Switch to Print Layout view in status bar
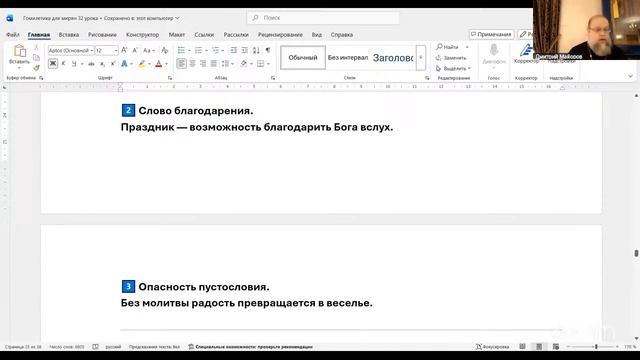This screenshot has height=360, width=640. [539, 347]
